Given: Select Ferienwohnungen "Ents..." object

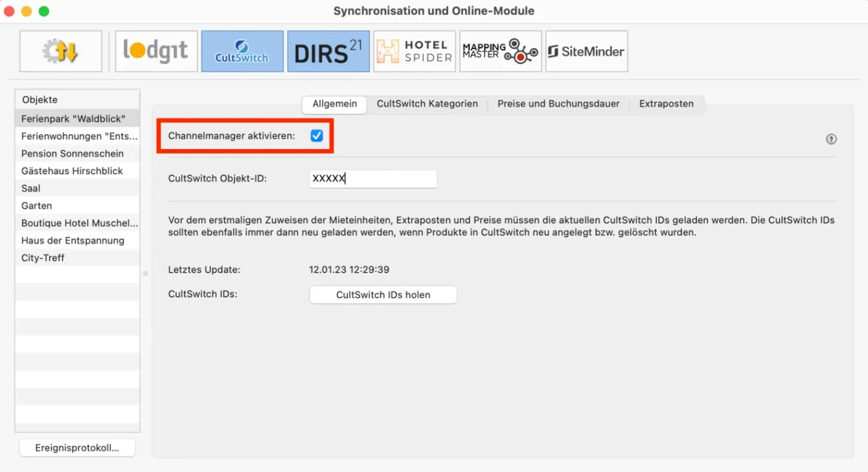Looking at the screenshot, I should (77, 137).
